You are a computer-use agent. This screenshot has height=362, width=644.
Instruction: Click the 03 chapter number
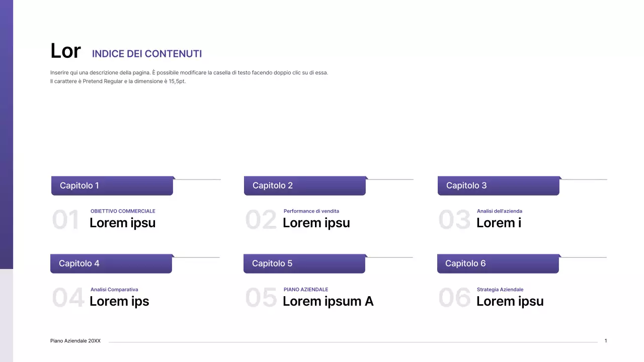pos(454,220)
